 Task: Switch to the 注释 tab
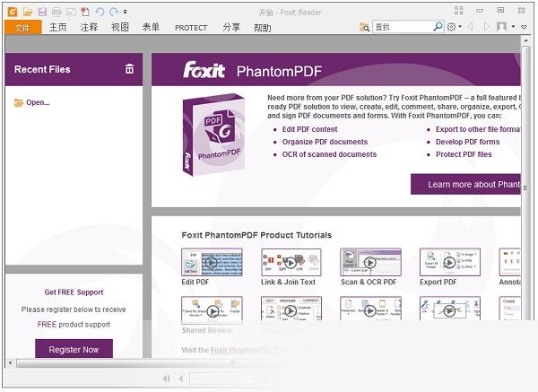pyautogui.click(x=89, y=27)
